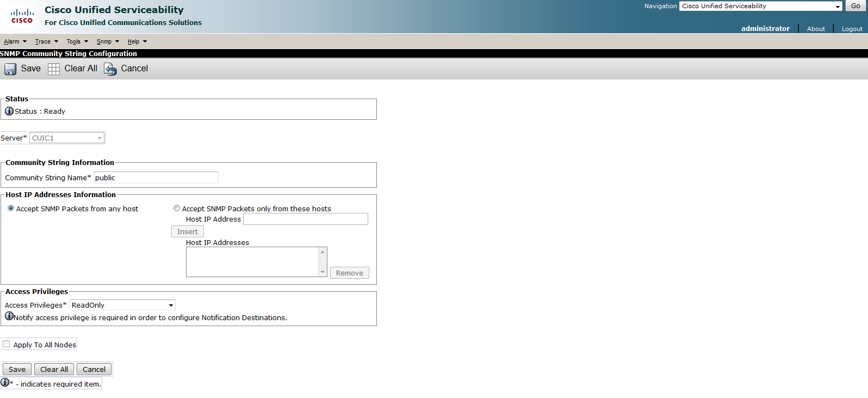Open the About link
868x398 pixels.
[816, 29]
